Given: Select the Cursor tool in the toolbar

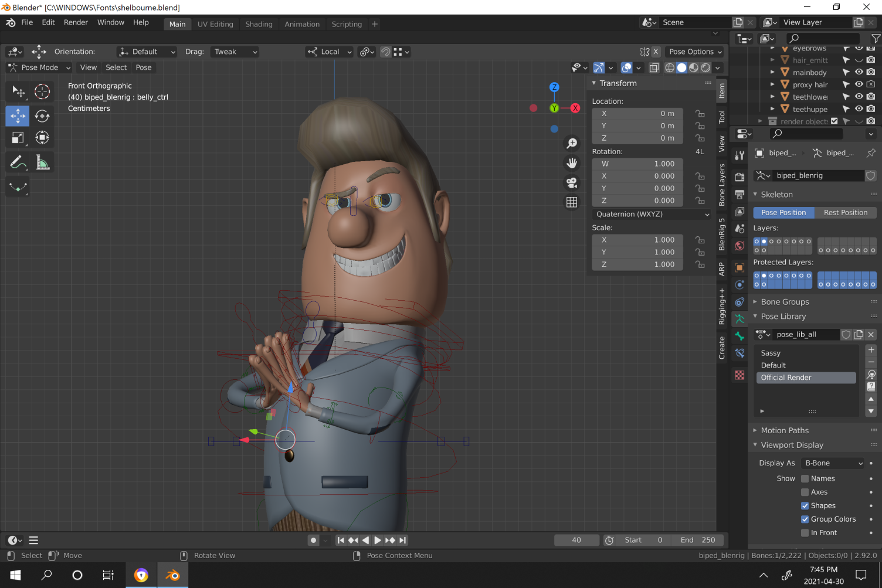Looking at the screenshot, I should (x=42, y=91).
